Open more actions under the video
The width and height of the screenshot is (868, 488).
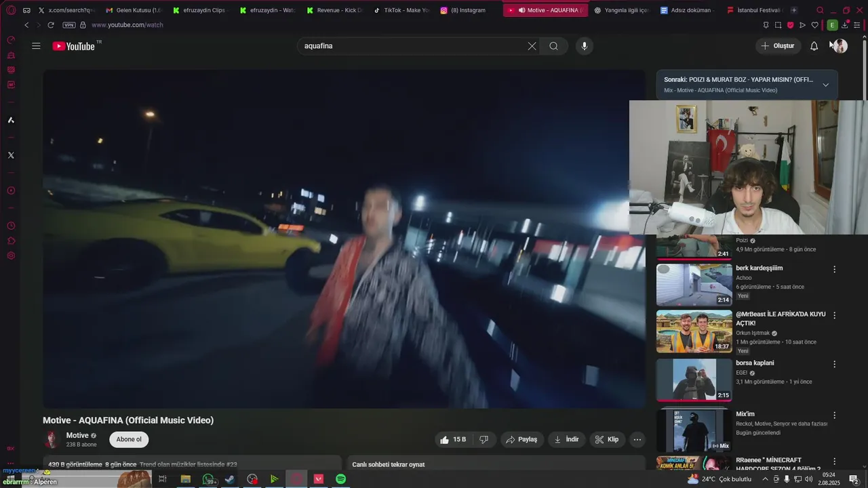[637, 439]
